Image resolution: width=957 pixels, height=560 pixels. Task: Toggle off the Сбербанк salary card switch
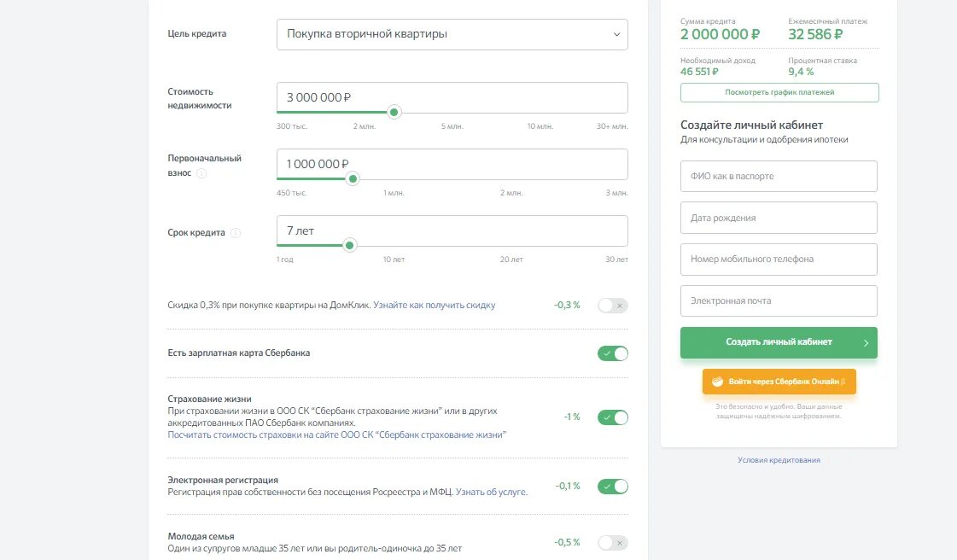613,353
